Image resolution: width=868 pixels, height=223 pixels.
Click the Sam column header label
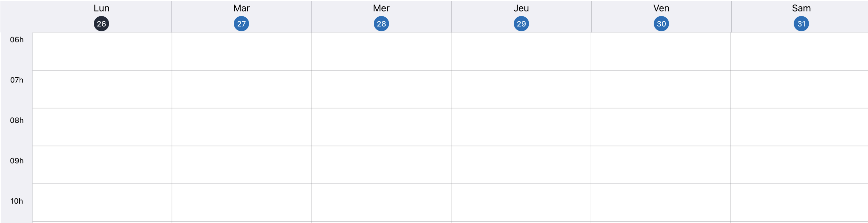point(801,8)
